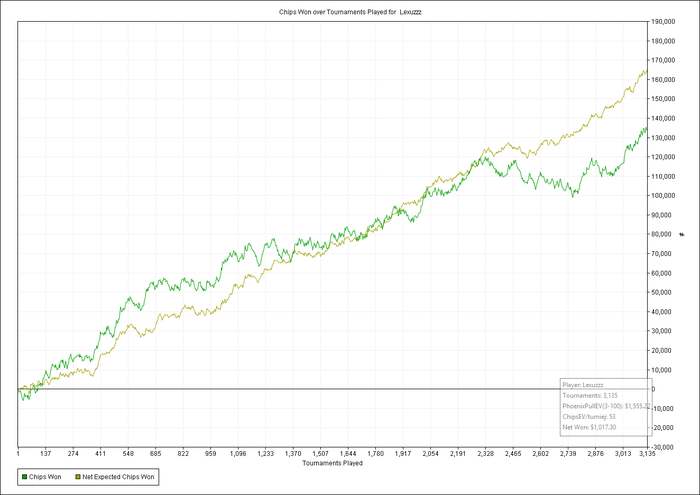Click the y-axis value 160,000
The height and width of the screenshot is (495, 700).
tap(663, 79)
